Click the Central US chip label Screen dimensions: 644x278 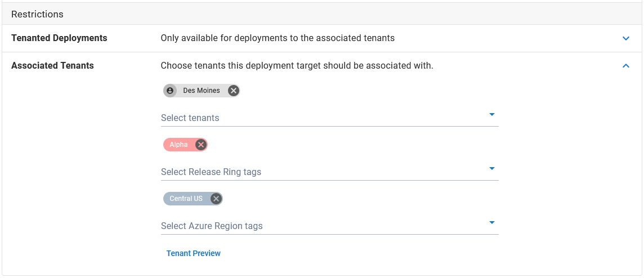click(186, 199)
